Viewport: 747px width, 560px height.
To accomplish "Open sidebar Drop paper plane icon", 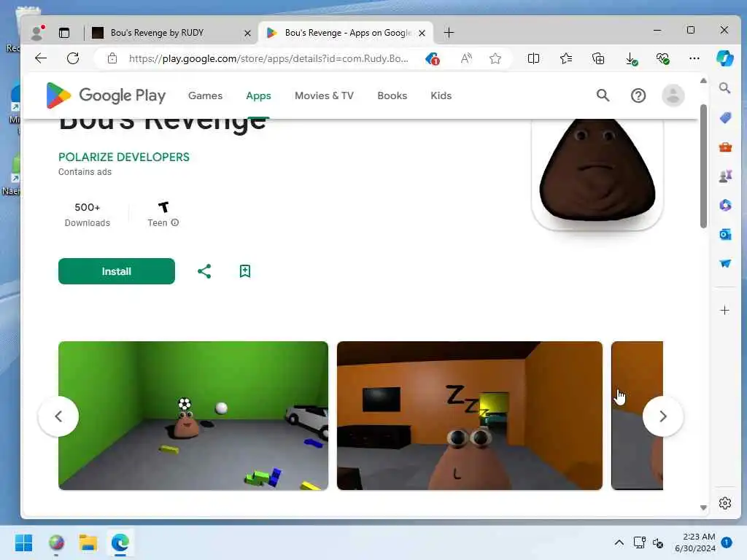I will (x=725, y=263).
